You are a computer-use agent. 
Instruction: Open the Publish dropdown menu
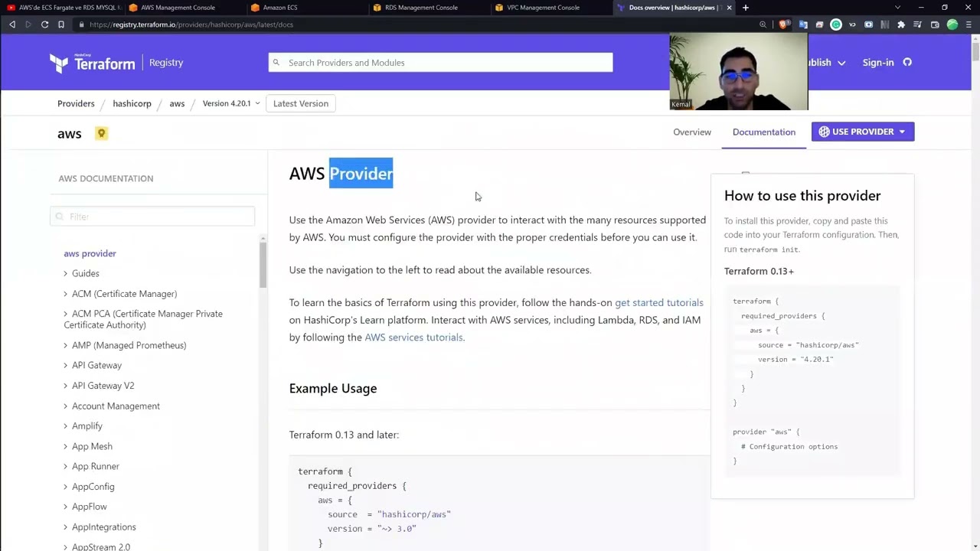(827, 63)
